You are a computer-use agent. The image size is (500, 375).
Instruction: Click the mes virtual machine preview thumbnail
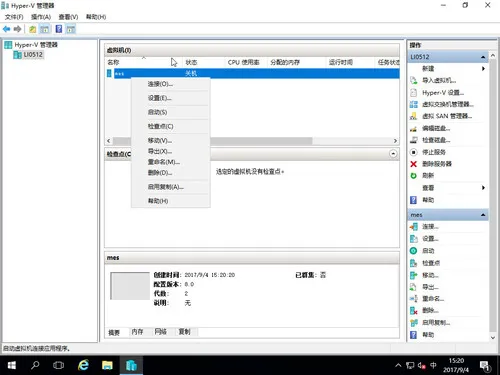[x=130, y=286]
